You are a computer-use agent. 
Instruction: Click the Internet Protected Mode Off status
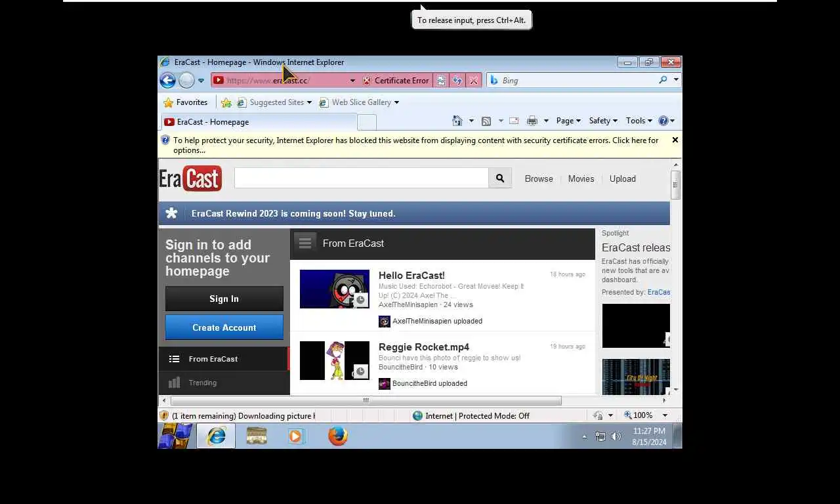[471, 415]
